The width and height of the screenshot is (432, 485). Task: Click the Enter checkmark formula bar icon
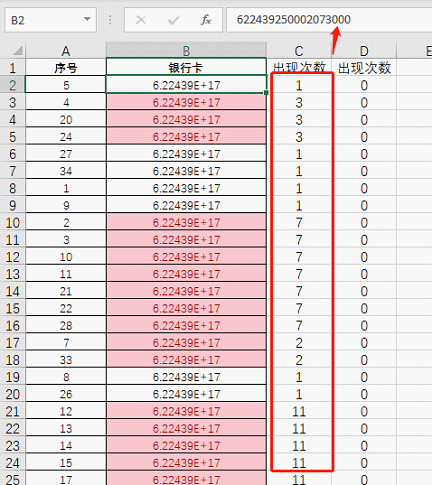click(x=174, y=20)
